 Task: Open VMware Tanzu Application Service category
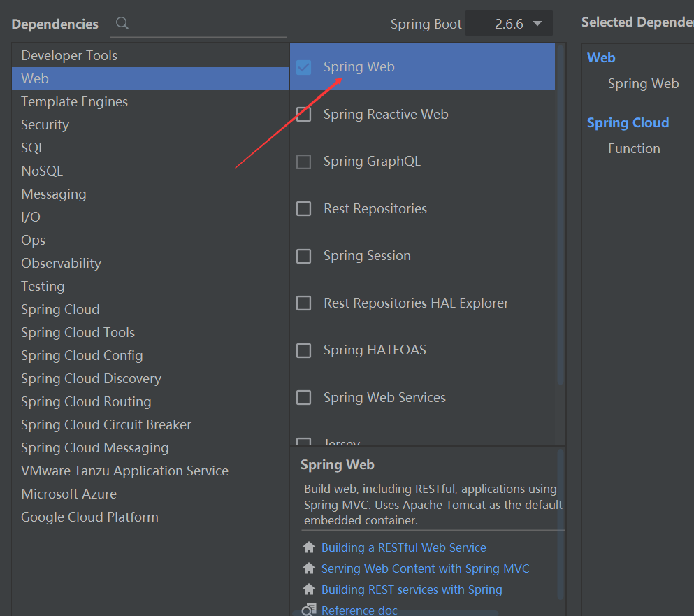150,471
